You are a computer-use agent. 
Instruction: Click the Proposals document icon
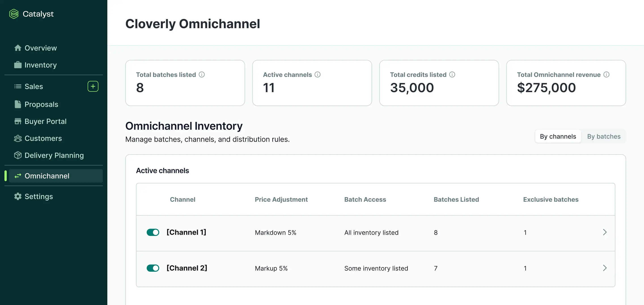(18, 104)
